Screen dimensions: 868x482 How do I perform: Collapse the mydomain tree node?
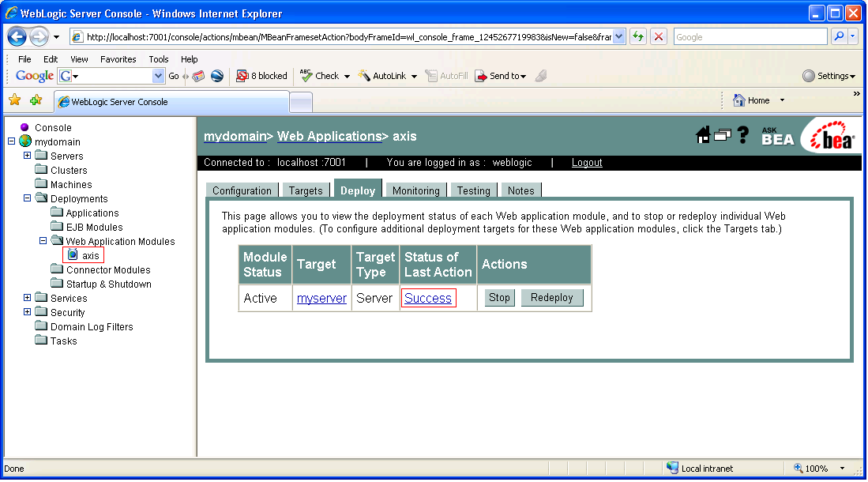[11, 141]
